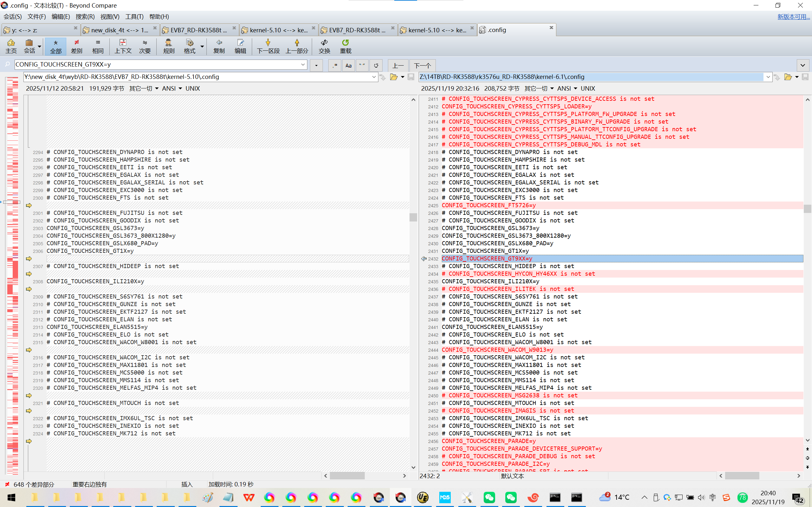Click left pane vertical scrollbar thumb
812x507 pixels.
(x=413, y=217)
